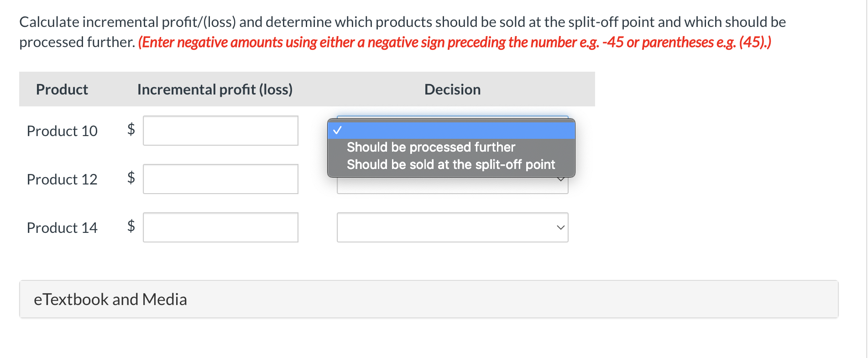Click the 'Product' column header

click(62, 89)
